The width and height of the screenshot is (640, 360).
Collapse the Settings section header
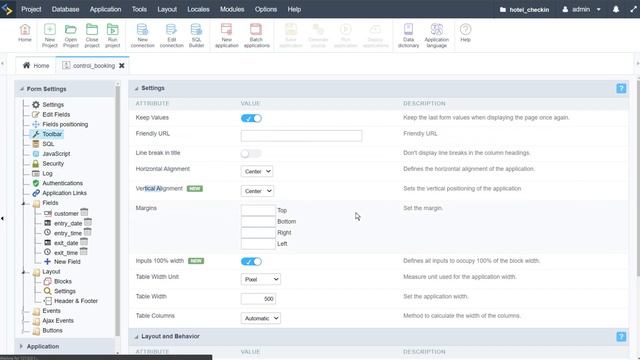pyautogui.click(x=136, y=88)
